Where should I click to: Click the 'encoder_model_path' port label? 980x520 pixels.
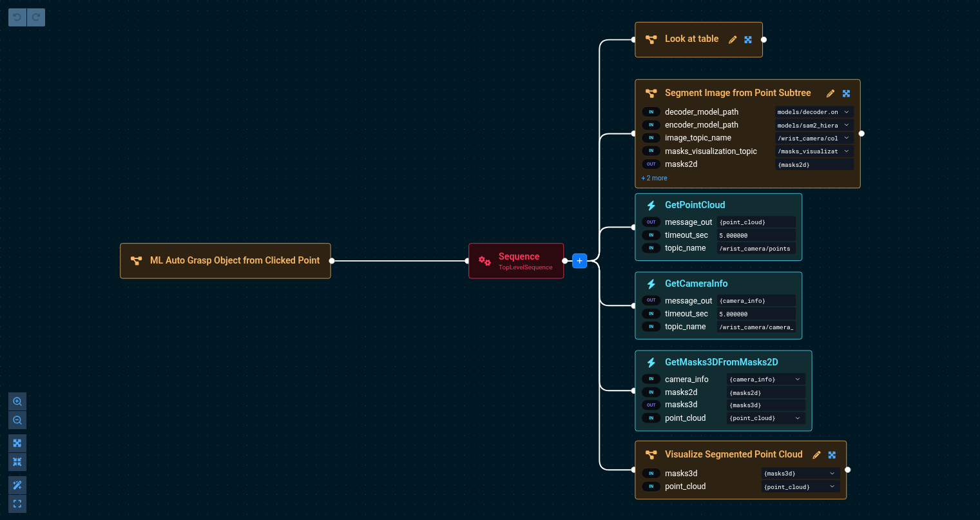(x=702, y=125)
